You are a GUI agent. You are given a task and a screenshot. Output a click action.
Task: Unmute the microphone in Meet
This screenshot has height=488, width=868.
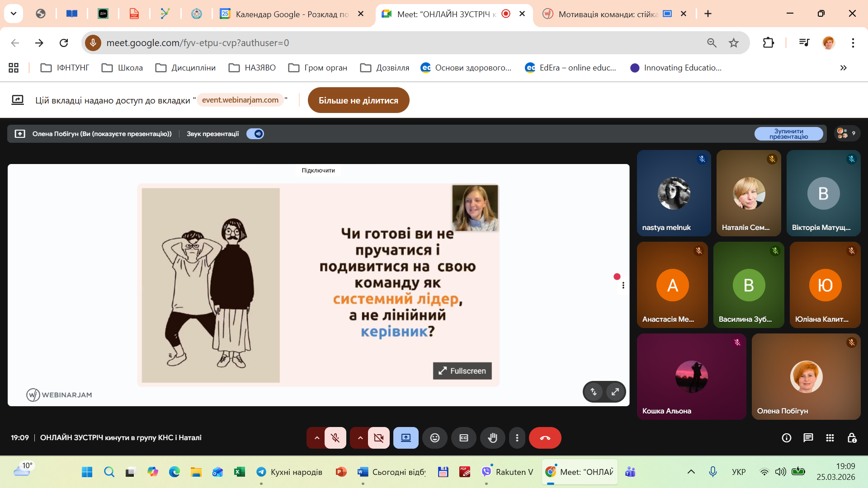point(335,438)
